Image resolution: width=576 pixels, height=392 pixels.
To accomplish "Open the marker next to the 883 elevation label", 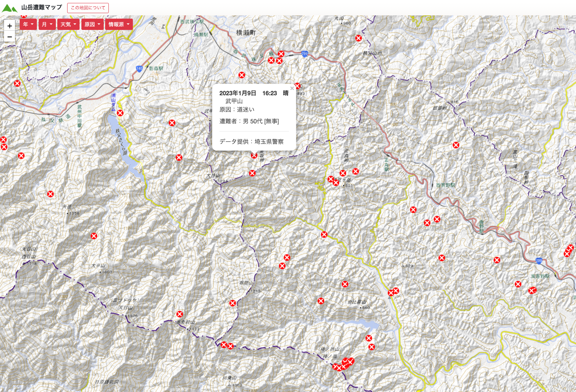I will coord(297,86).
